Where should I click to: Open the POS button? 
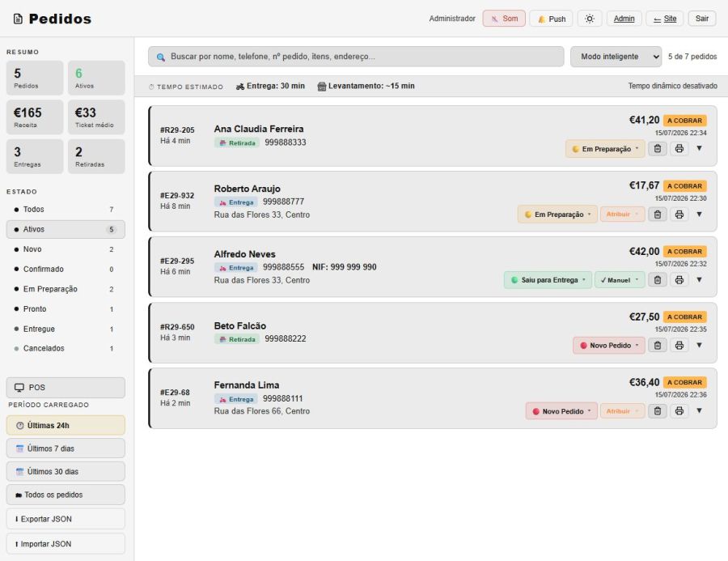pyautogui.click(x=66, y=388)
